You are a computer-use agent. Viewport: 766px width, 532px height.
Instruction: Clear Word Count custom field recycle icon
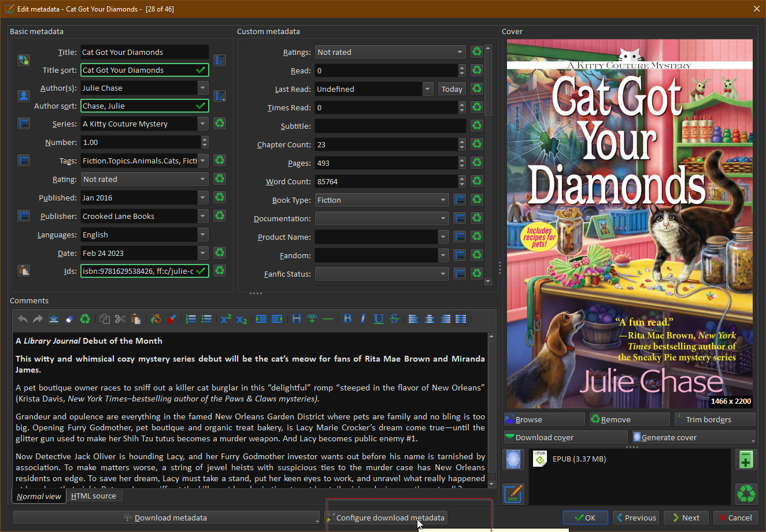(x=477, y=181)
